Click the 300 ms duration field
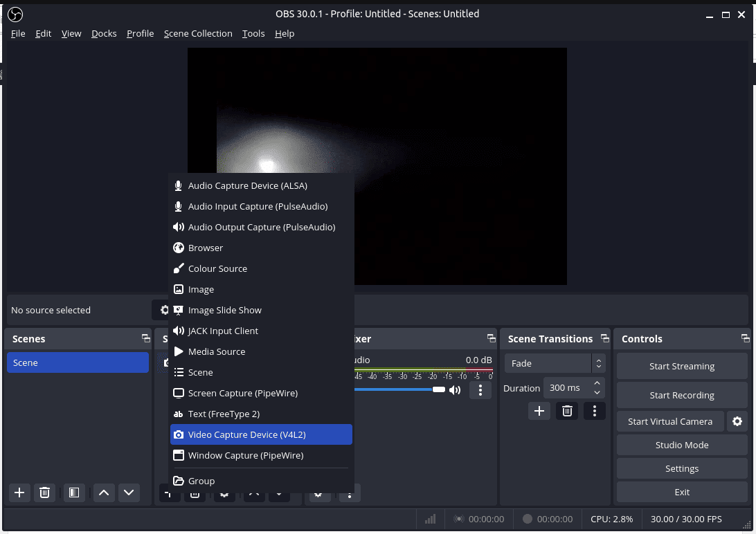The image size is (756, 534). [568, 387]
